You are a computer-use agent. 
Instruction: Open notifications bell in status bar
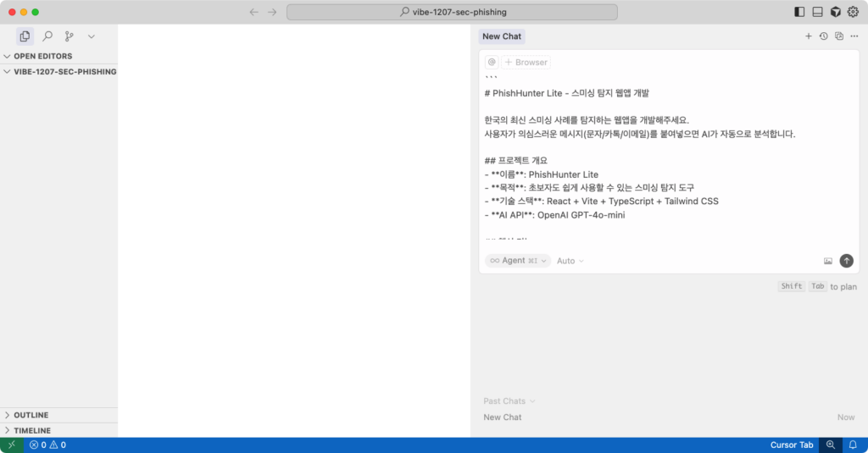(x=853, y=445)
